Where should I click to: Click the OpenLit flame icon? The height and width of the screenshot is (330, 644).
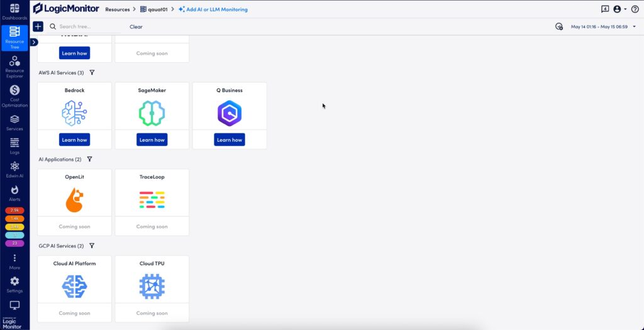[74, 200]
